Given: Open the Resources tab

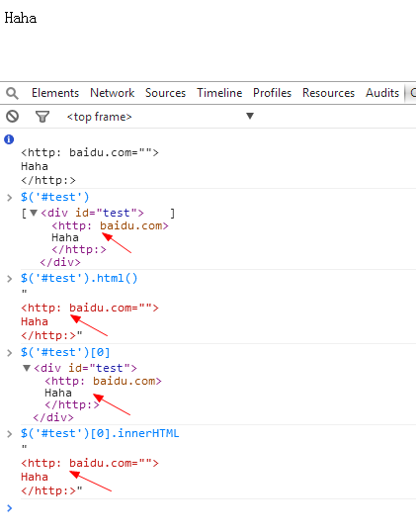Looking at the screenshot, I should tap(328, 93).
